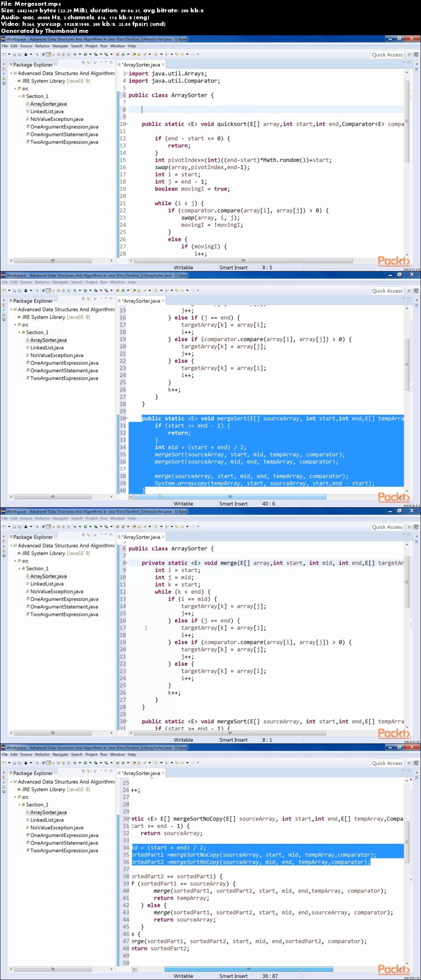Toggle Mark Occurrences in the quicksort frame toolbar
Image resolution: width=421 pixels, height=980 pixels.
(x=48, y=54)
